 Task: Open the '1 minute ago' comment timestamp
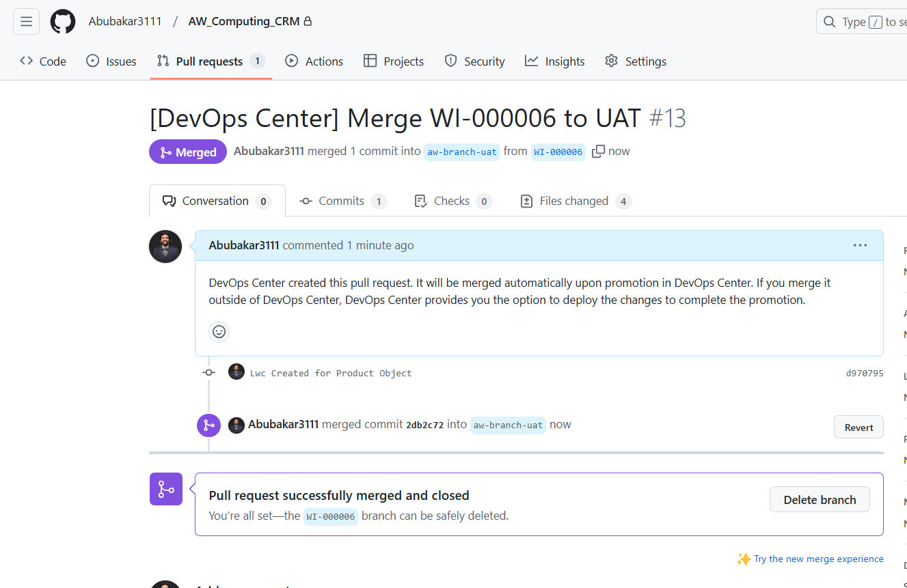380,245
